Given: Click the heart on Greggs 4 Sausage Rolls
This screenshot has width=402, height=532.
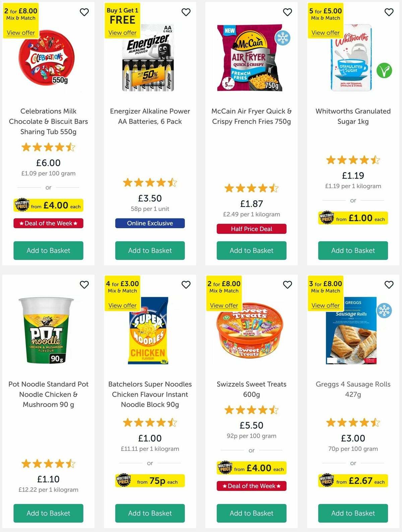Looking at the screenshot, I should click(389, 284).
